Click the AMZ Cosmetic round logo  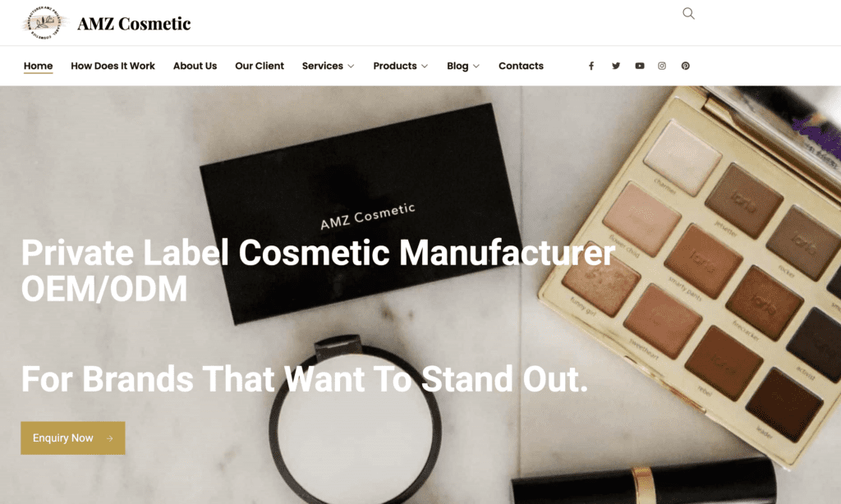point(44,23)
